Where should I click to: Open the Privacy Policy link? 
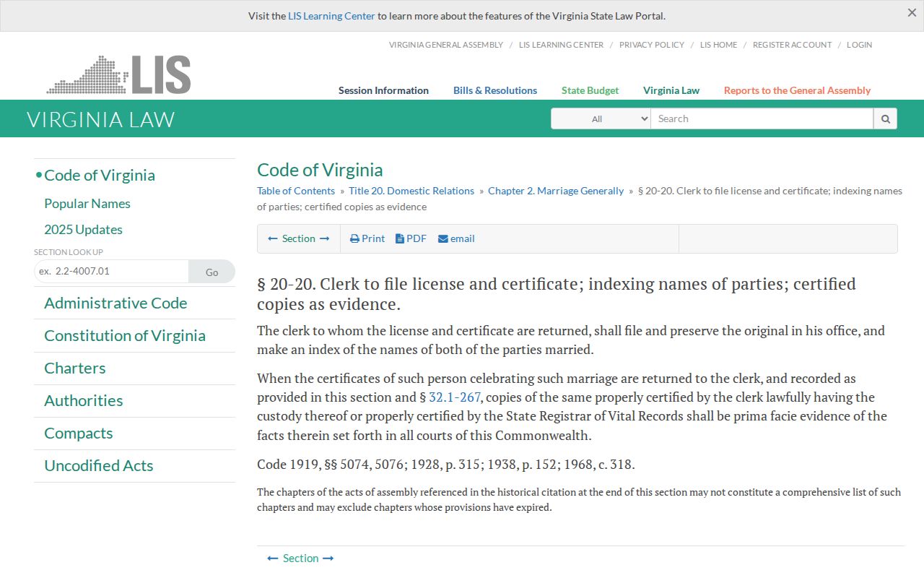(x=652, y=45)
